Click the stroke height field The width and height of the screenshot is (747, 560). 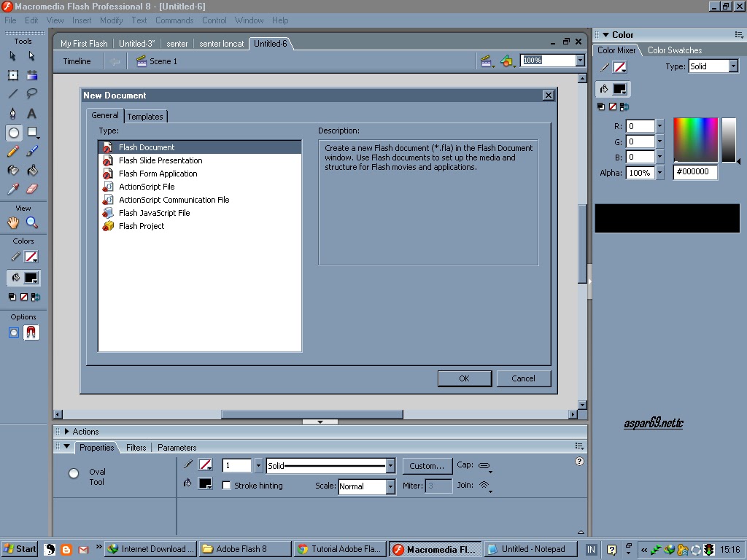pyautogui.click(x=237, y=465)
